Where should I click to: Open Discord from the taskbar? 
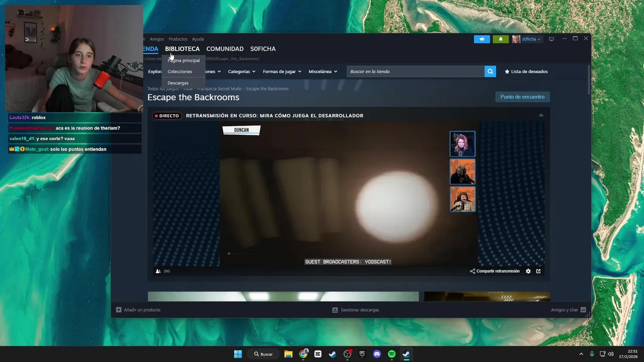coord(377,354)
